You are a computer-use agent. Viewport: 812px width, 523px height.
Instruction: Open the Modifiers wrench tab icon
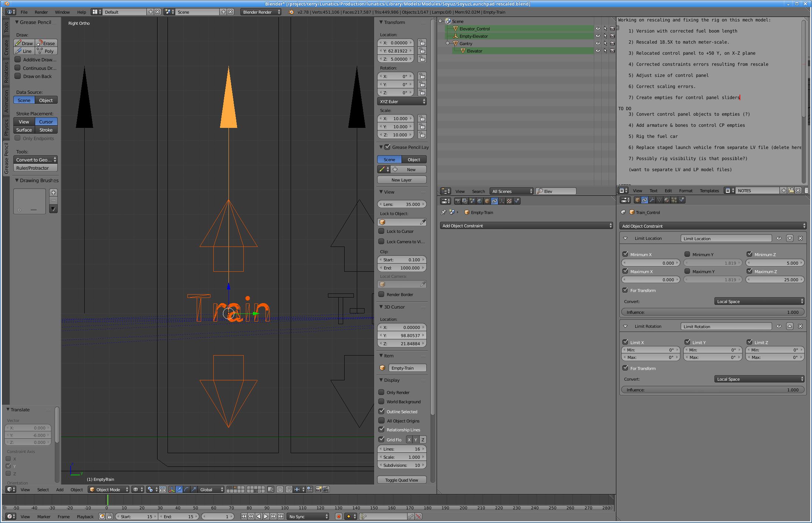click(652, 200)
